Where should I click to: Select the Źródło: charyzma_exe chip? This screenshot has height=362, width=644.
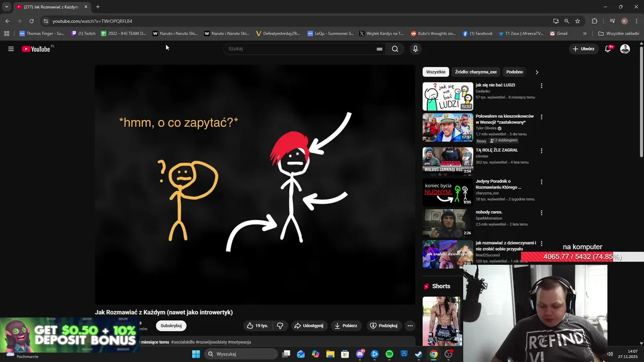click(475, 72)
